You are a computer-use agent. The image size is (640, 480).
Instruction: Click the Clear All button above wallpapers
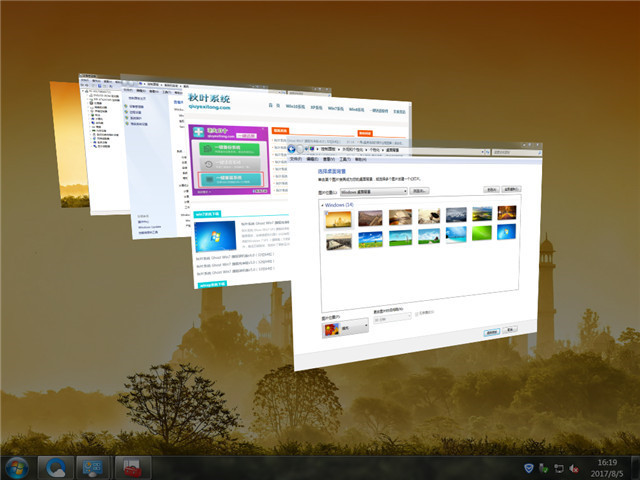[511, 189]
